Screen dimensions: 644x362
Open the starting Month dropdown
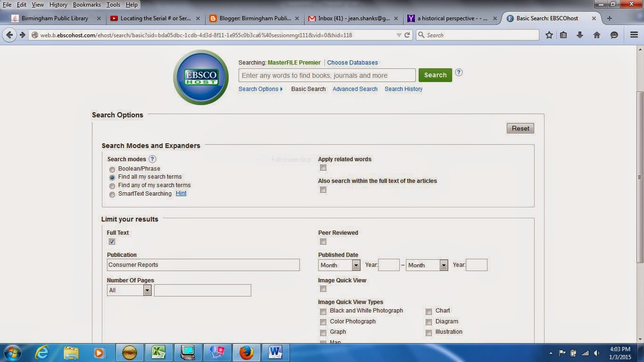click(339, 265)
